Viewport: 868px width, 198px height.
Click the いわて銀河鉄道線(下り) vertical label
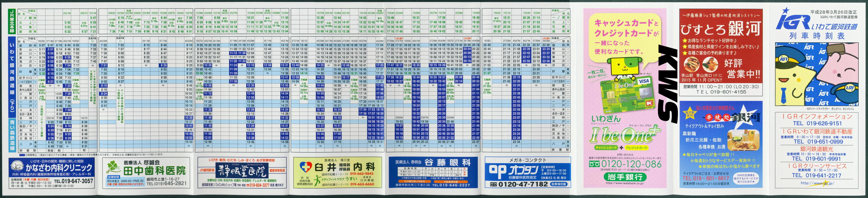pos(13,77)
